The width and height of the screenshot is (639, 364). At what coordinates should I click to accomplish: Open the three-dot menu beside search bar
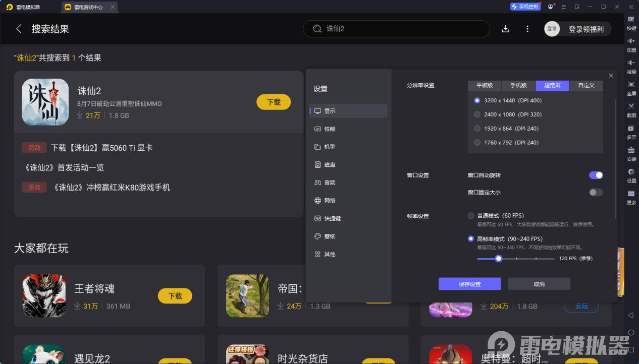click(527, 29)
